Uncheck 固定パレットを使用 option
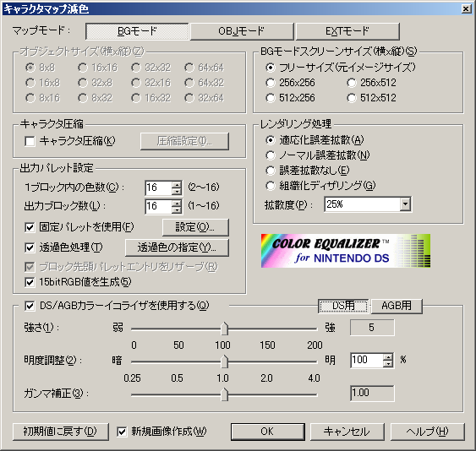476x451 pixels. 30,227
